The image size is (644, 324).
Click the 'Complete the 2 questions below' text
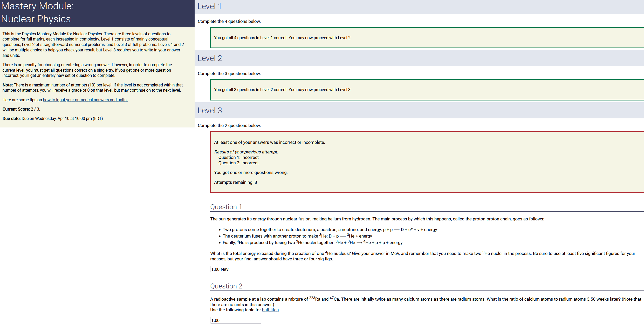click(229, 125)
